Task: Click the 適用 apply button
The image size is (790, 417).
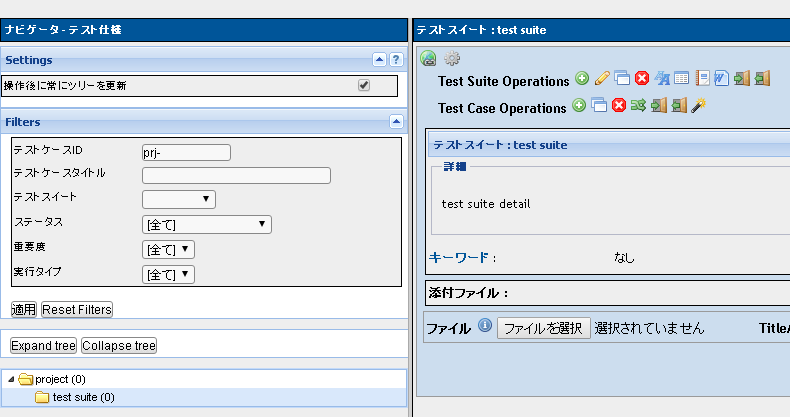Action: point(24,309)
